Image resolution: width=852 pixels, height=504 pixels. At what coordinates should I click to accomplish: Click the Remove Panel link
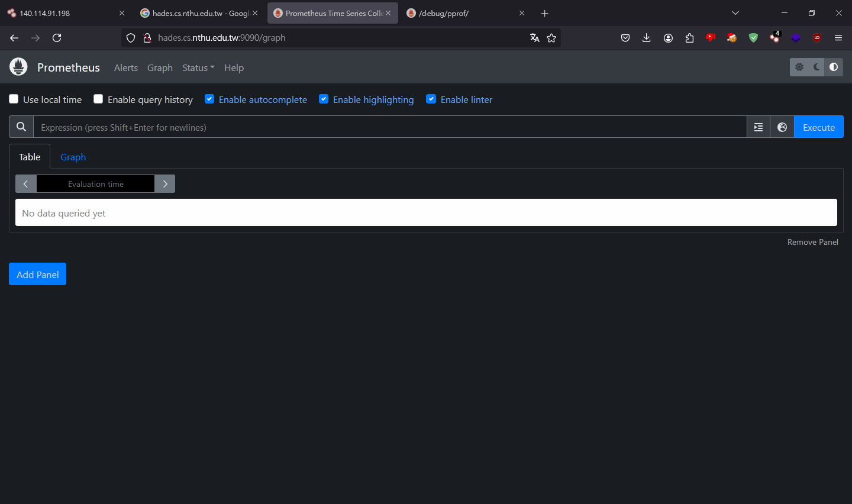point(813,242)
